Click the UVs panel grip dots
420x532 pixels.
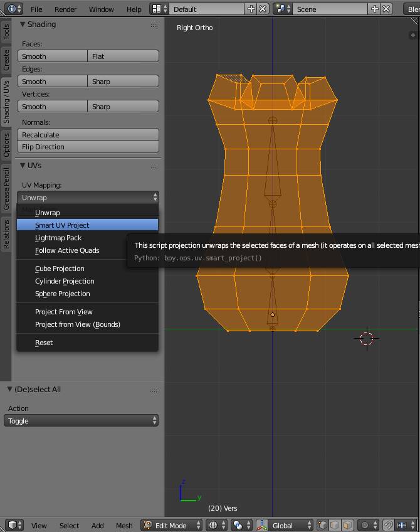pos(154,167)
